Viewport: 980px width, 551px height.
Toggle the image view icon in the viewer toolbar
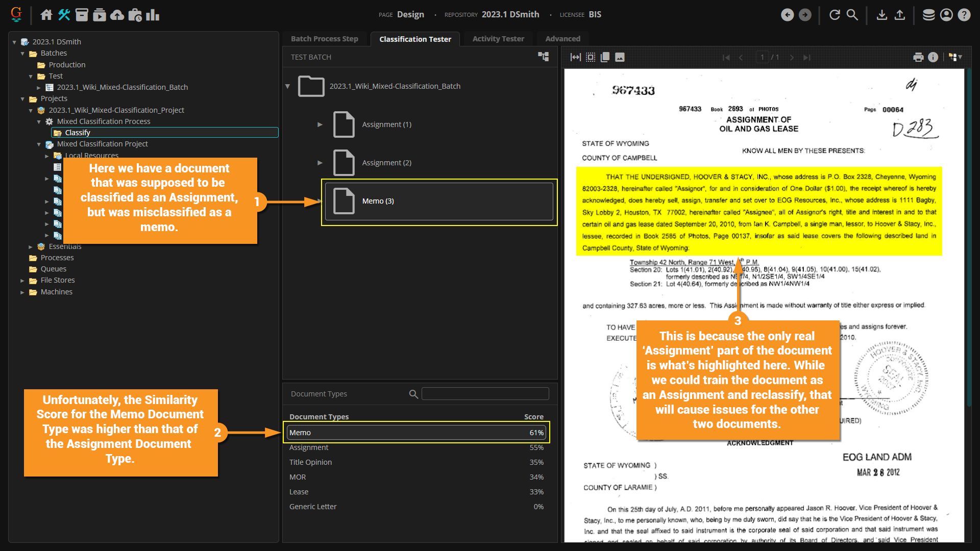pyautogui.click(x=620, y=57)
